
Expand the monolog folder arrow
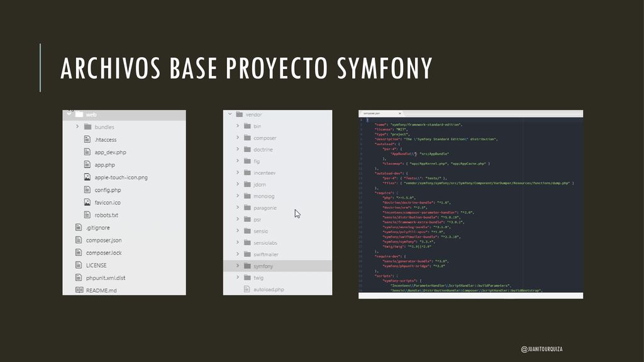238,196
